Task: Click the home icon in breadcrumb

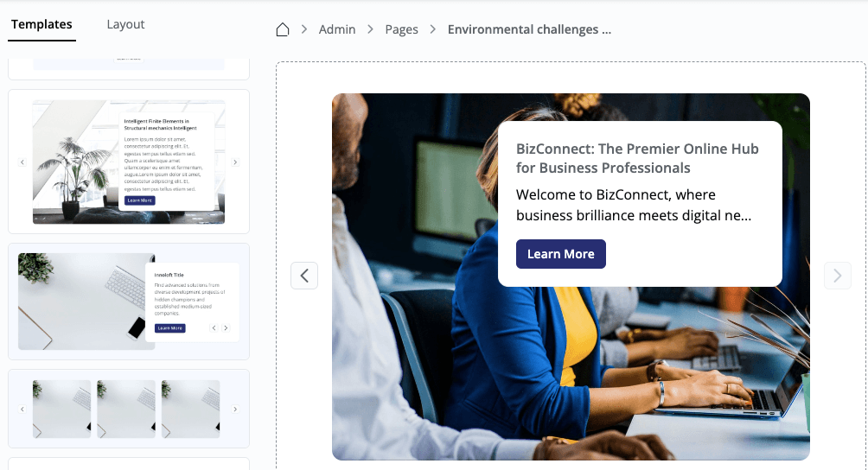Action: click(x=282, y=29)
